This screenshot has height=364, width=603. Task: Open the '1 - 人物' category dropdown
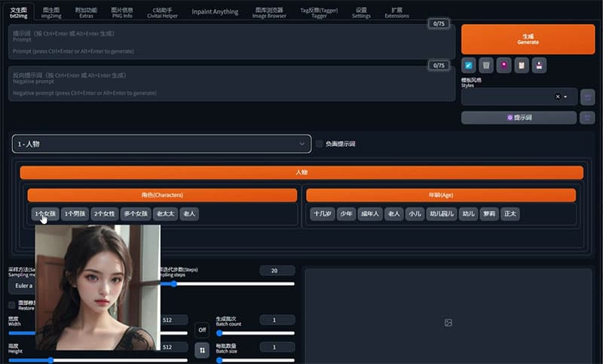pyautogui.click(x=161, y=143)
